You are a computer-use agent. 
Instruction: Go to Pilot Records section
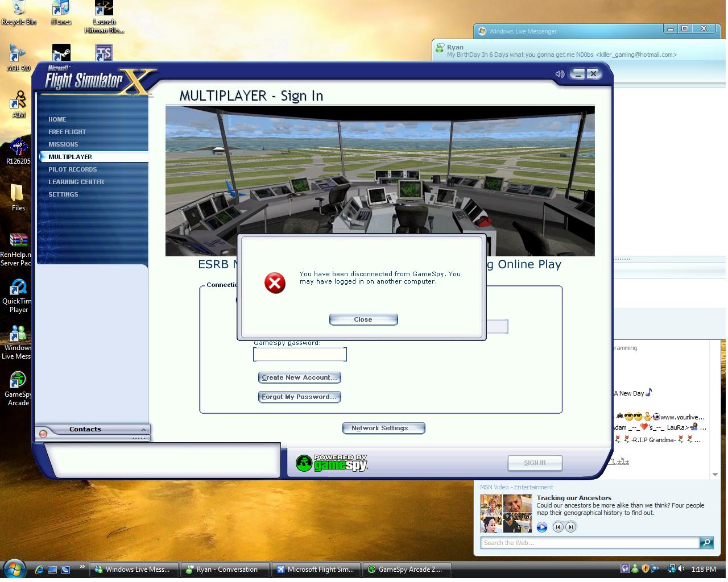coord(72,169)
